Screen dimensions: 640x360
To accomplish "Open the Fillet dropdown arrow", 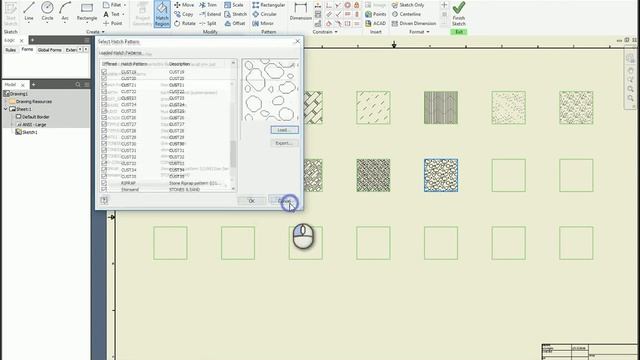I will 125,5.
